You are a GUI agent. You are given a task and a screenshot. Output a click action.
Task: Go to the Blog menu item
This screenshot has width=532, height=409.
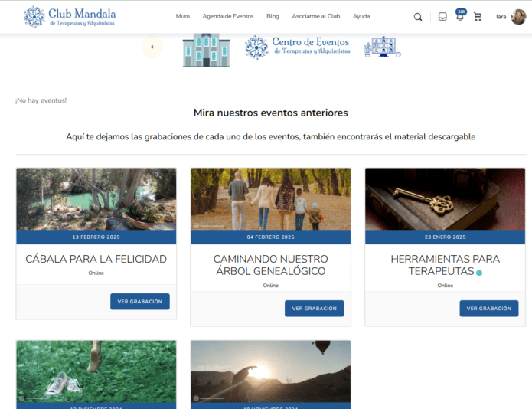pos(273,16)
